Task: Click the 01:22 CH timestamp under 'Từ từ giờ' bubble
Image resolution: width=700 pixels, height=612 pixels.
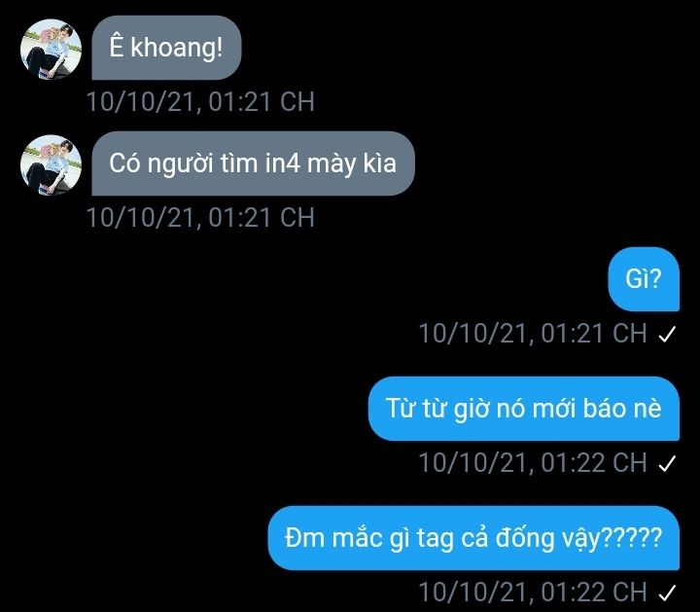Action: [533, 462]
